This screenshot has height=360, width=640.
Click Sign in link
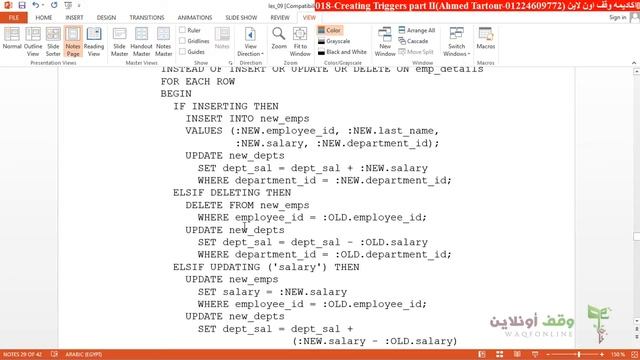(618, 17)
